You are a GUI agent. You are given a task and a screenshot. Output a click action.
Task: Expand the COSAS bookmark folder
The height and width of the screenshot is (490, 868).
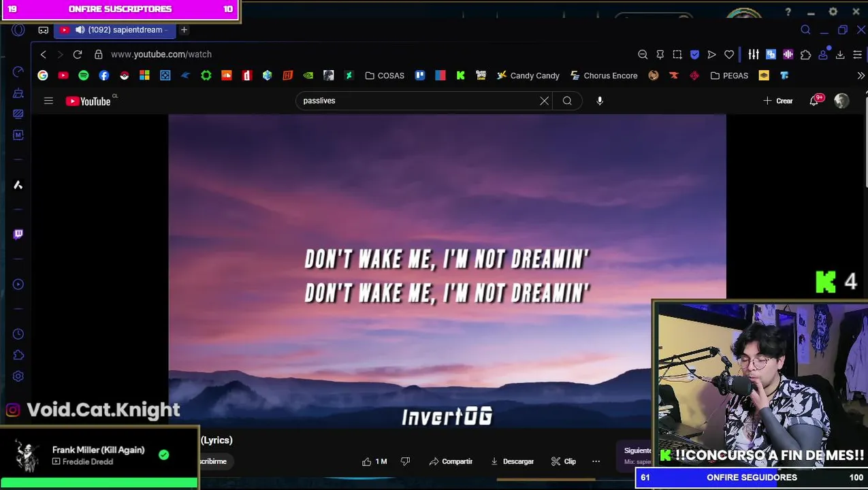(385, 76)
